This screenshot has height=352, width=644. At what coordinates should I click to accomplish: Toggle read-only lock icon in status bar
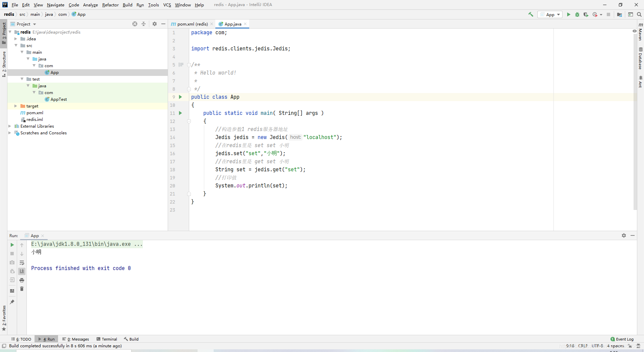click(630, 346)
